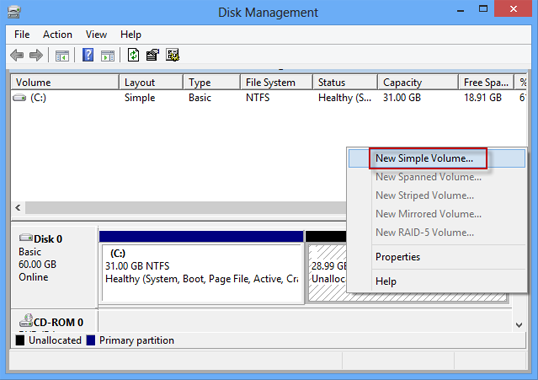Viewport: 538px width, 380px height.
Task: Choose New Simple Volume... from context menu
Action: point(436,158)
